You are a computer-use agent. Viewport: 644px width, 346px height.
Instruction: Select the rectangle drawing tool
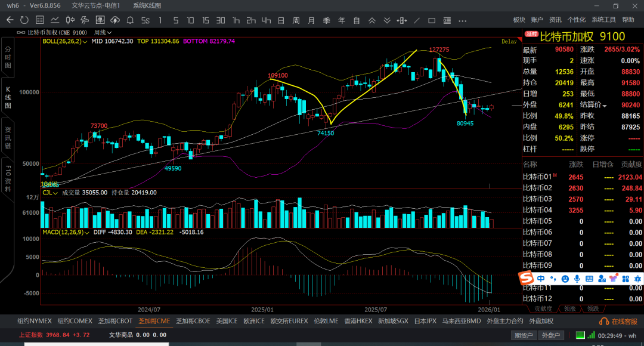coord(432,20)
